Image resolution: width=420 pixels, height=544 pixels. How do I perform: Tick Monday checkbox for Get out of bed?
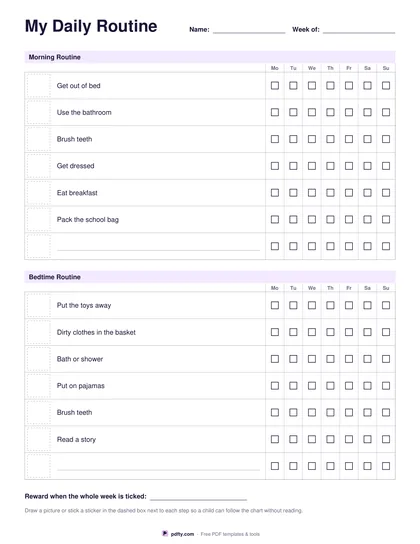point(275,85)
